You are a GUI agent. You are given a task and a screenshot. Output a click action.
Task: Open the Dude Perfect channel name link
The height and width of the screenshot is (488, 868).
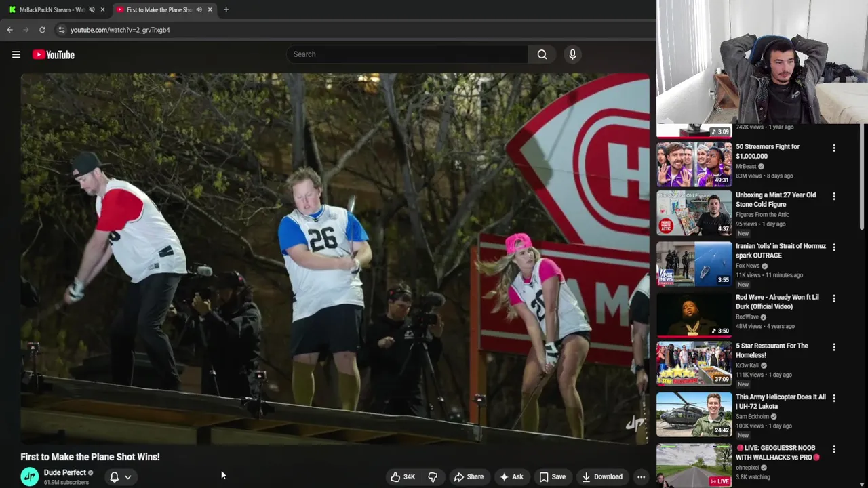click(x=65, y=473)
